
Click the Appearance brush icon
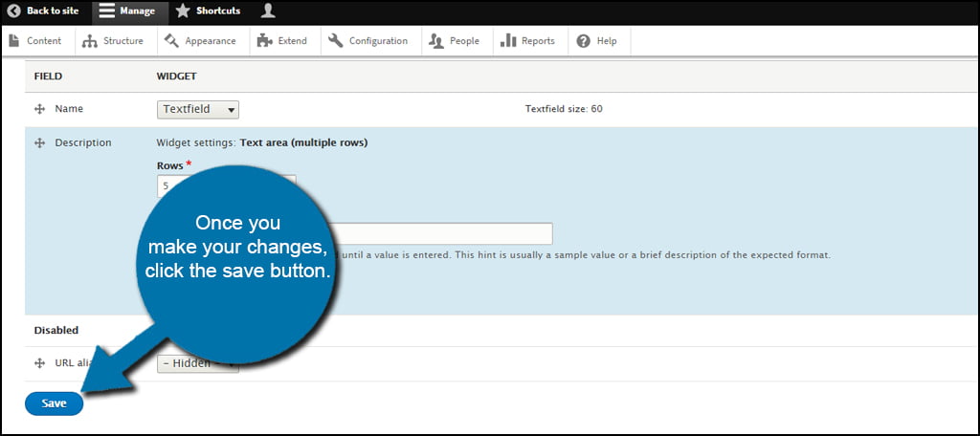coord(171,40)
